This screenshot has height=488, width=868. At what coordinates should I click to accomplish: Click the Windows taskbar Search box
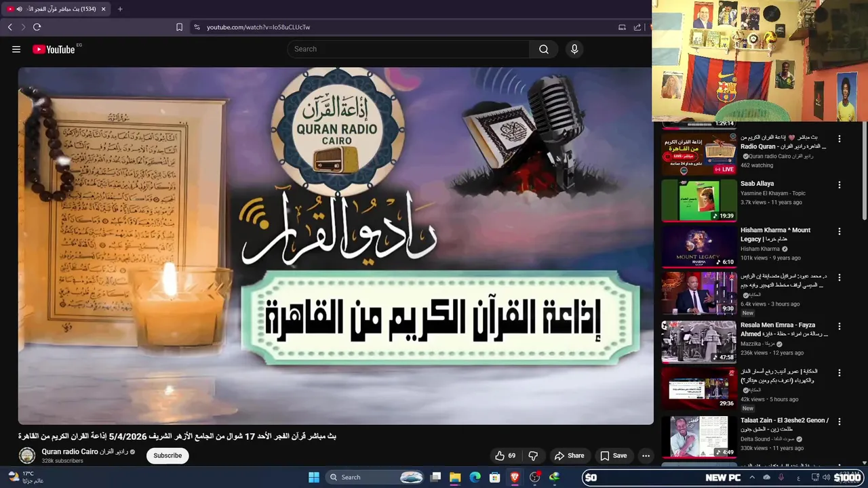tap(374, 477)
